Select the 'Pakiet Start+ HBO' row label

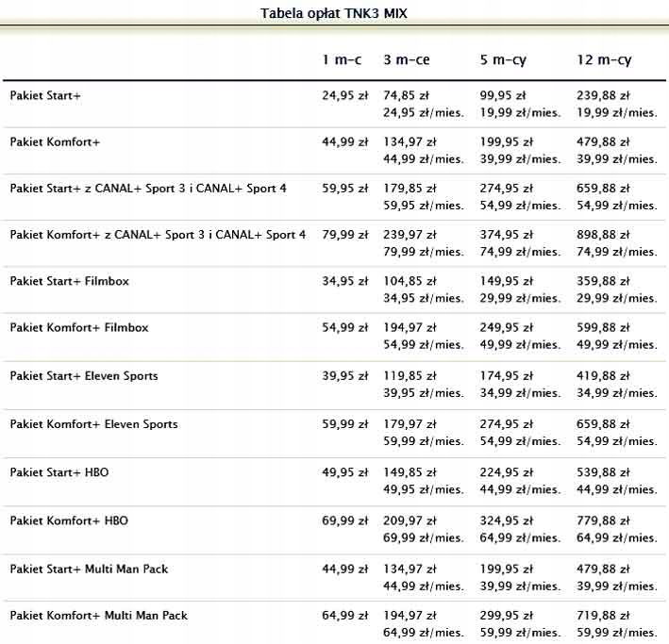[x=59, y=471]
